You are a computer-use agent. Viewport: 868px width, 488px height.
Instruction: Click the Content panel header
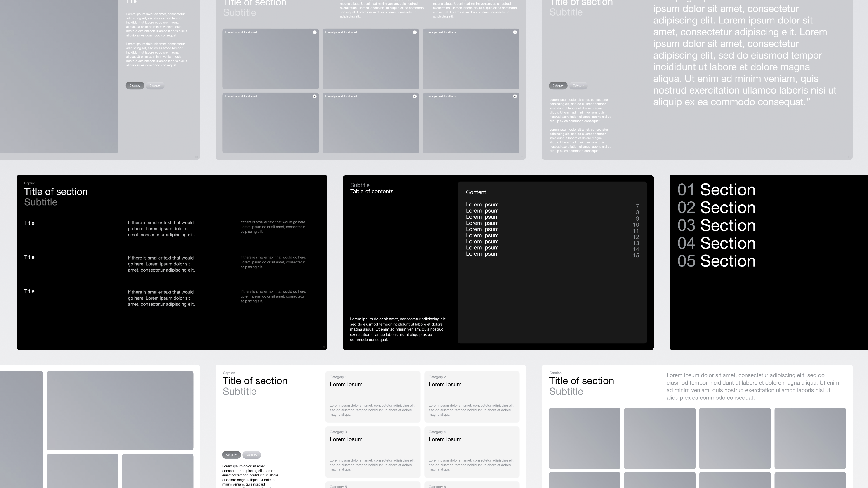point(476,192)
